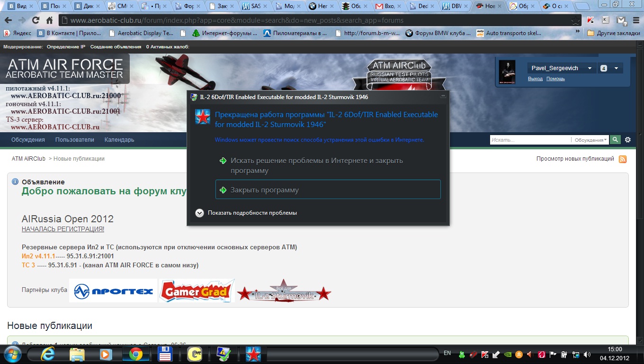Open the monitor with warning icon in taskbar
Viewport: 644px width, 364px height.
(223, 354)
